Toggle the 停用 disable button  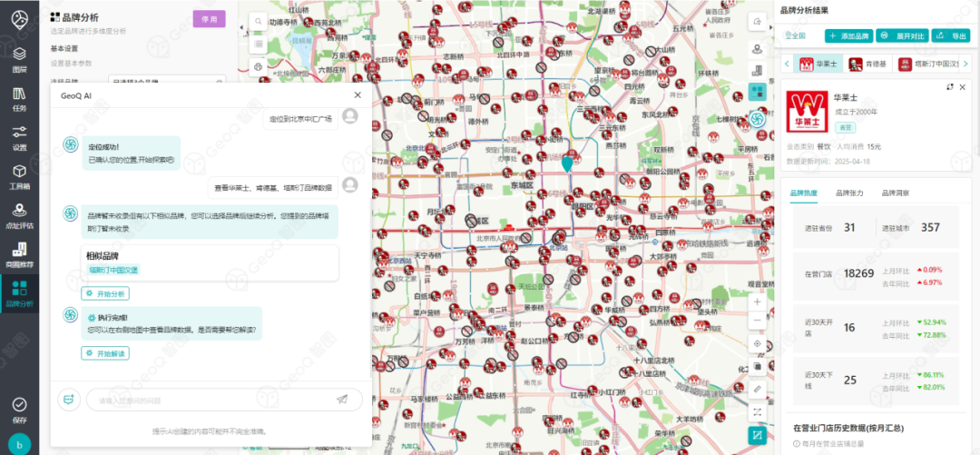pos(209,19)
